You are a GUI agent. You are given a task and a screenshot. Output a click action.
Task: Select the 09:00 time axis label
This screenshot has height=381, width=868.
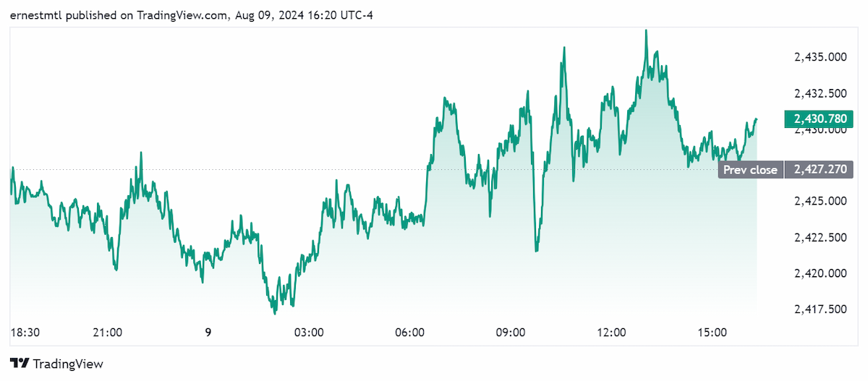click(510, 333)
